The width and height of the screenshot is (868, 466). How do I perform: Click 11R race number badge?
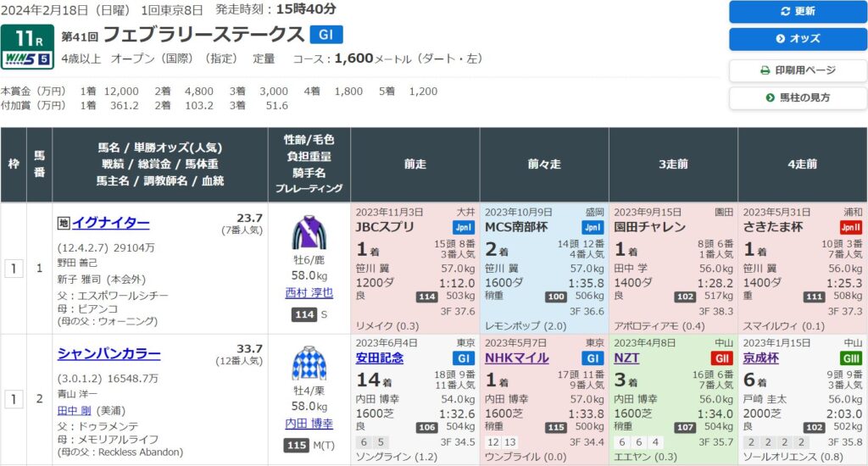point(28,39)
